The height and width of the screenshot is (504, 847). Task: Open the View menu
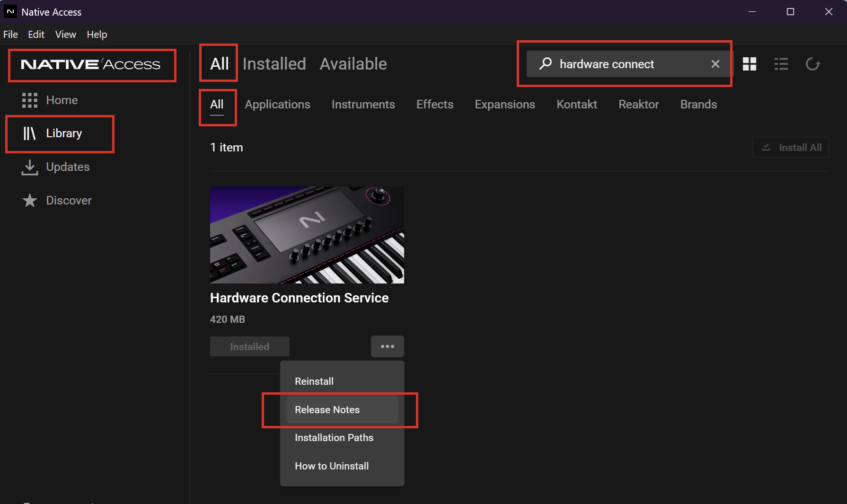[65, 35]
